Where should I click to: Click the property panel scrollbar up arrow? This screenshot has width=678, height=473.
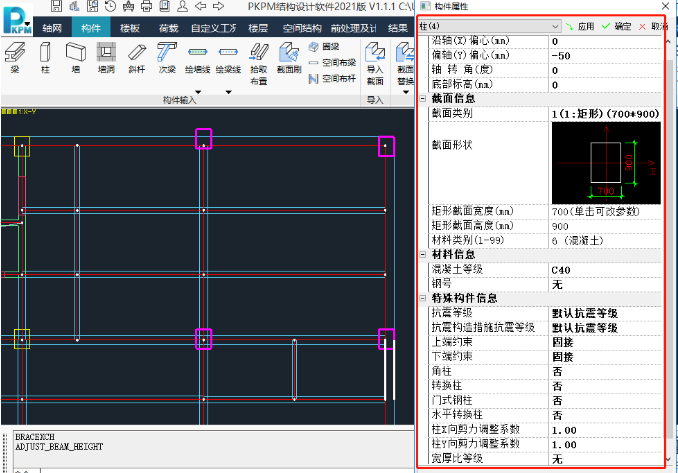point(669,42)
